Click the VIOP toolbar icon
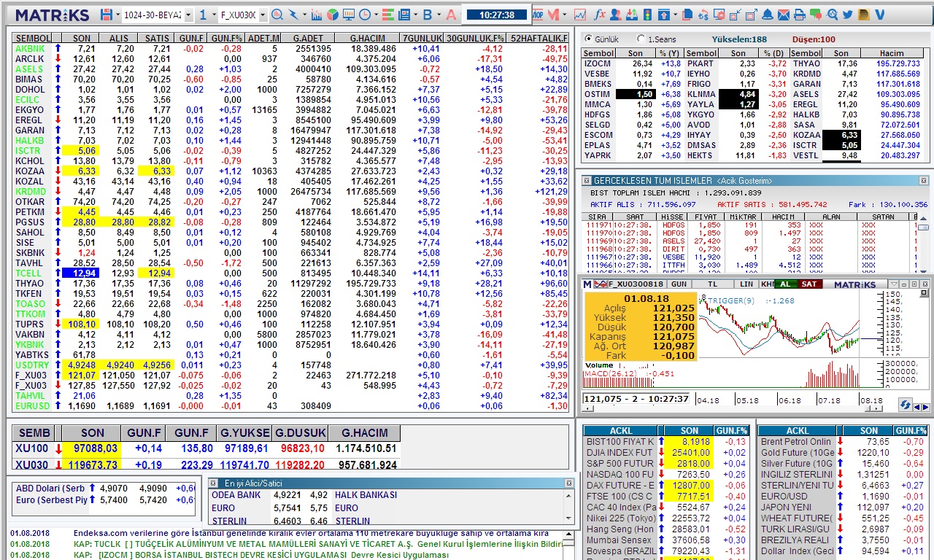 [538, 15]
